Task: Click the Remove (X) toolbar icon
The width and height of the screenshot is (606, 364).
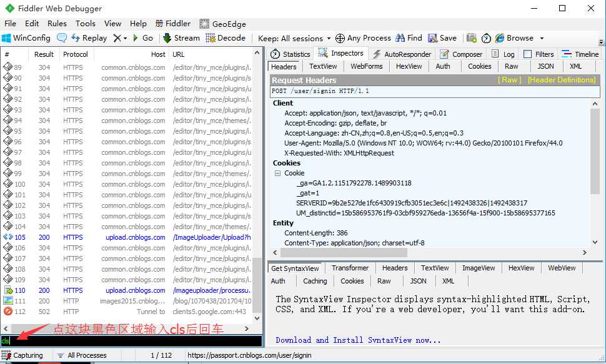Action: (x=117, y=38)
